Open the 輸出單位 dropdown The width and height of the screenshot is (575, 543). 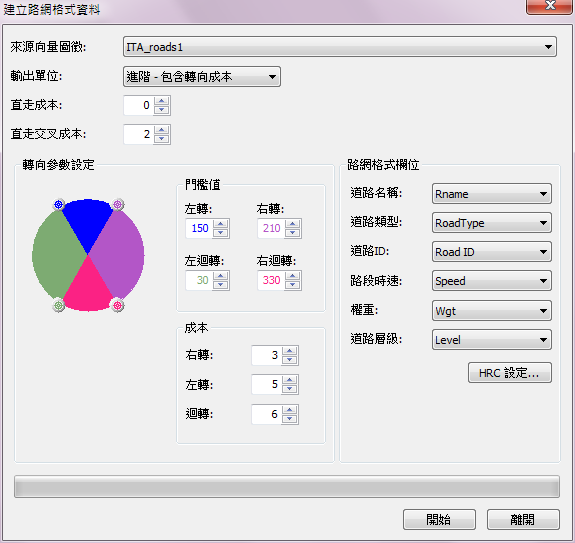click(202, 76)
